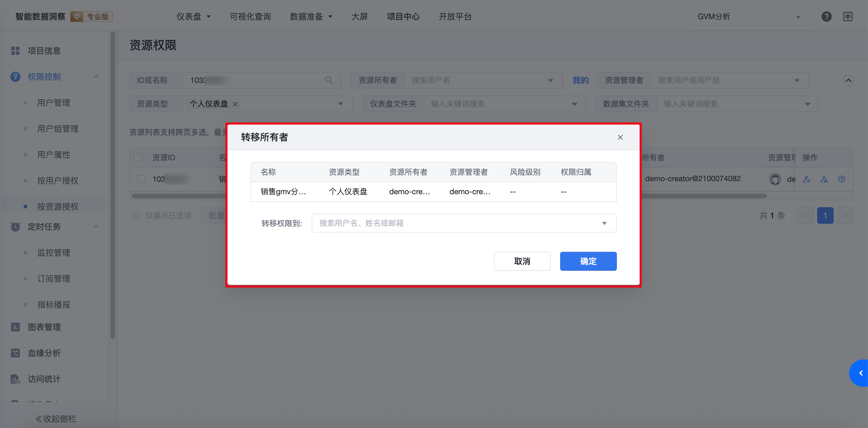The width and height of the screenshot is (868, 428).
Task: Open the GVM分析 project dropdown
Action: pyautogui.click(x=749, y=17)
